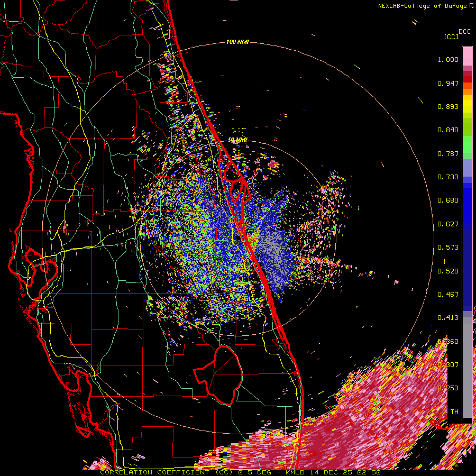Click the TH threshold label
476x476 pixels.
[x=454, y=412]
